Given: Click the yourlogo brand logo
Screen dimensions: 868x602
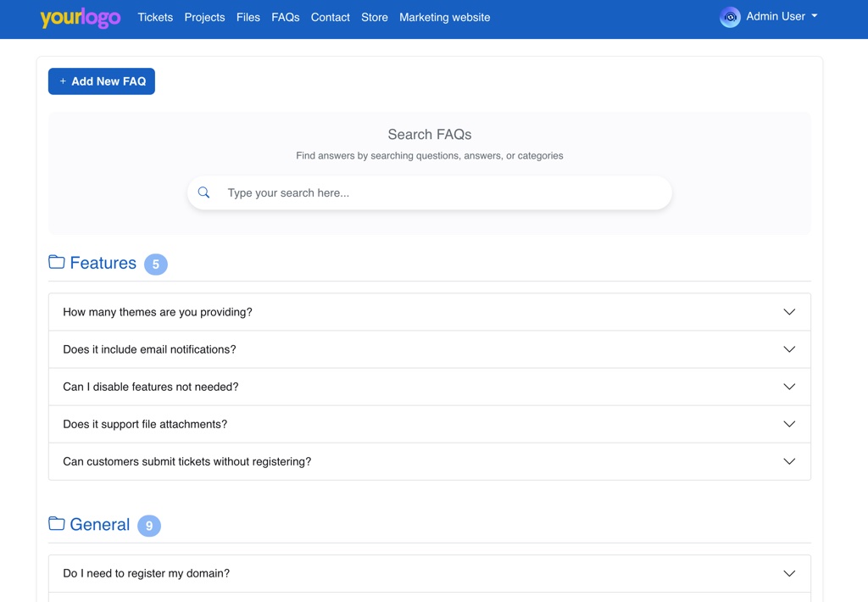Looking at the screenshot, I should tap(81, 18).
